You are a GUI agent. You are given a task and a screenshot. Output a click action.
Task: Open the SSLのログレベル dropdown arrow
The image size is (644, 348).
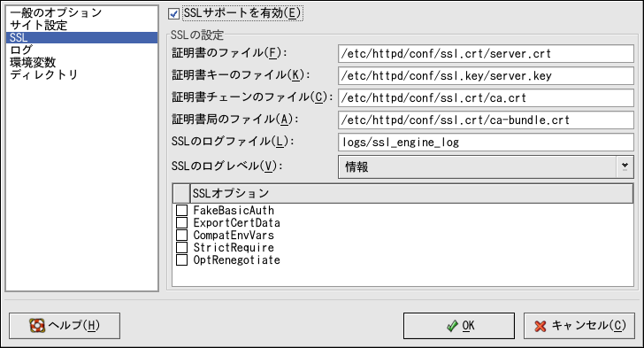tap(625, 166)
